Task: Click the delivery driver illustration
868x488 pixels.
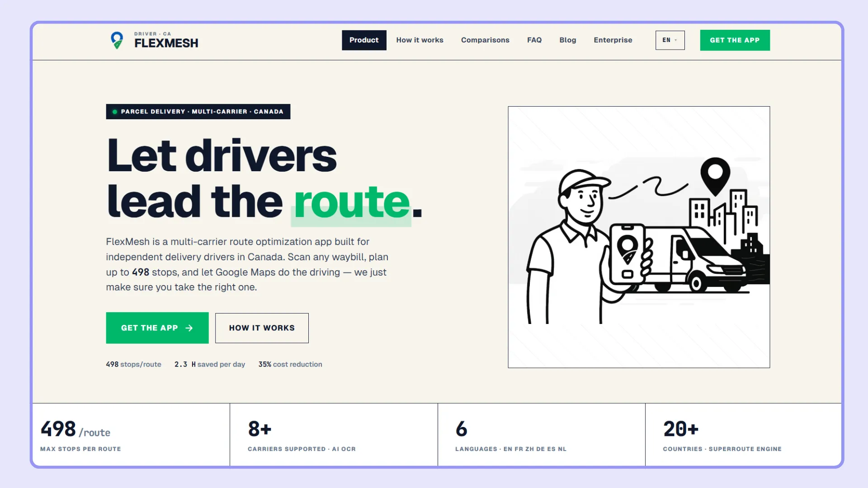Action: click(x=639, y=237)
